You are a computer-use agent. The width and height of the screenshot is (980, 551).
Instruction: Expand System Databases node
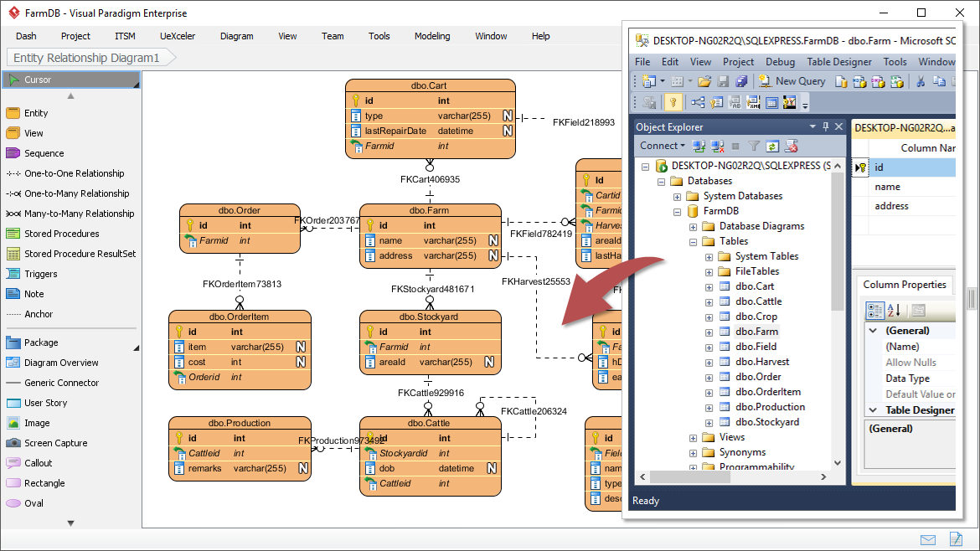(677, 197)
